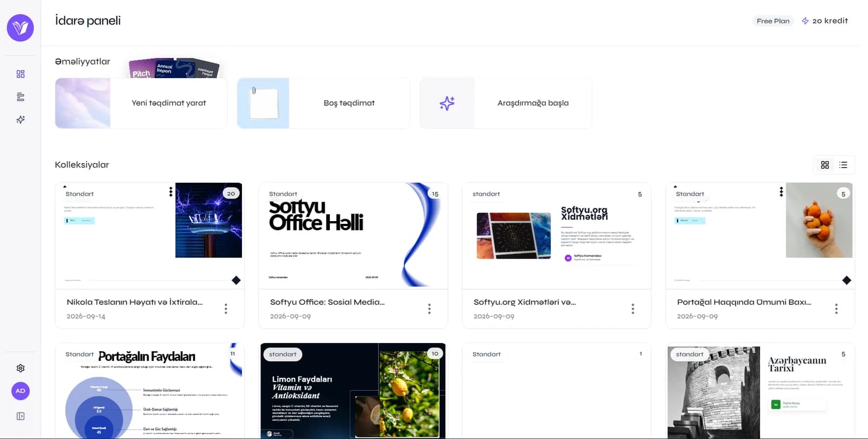
Task: Switch collections to list view
Action: tap(844, 165)
